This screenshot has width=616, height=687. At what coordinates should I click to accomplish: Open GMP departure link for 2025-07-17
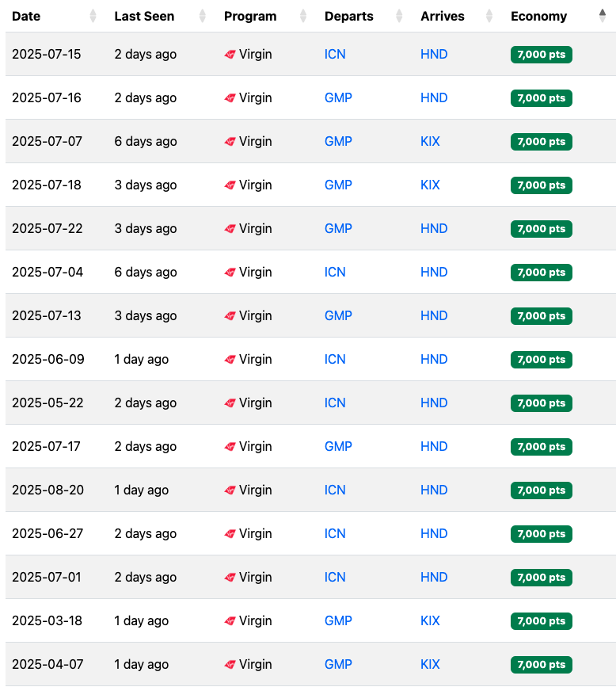tap(338, 446)
